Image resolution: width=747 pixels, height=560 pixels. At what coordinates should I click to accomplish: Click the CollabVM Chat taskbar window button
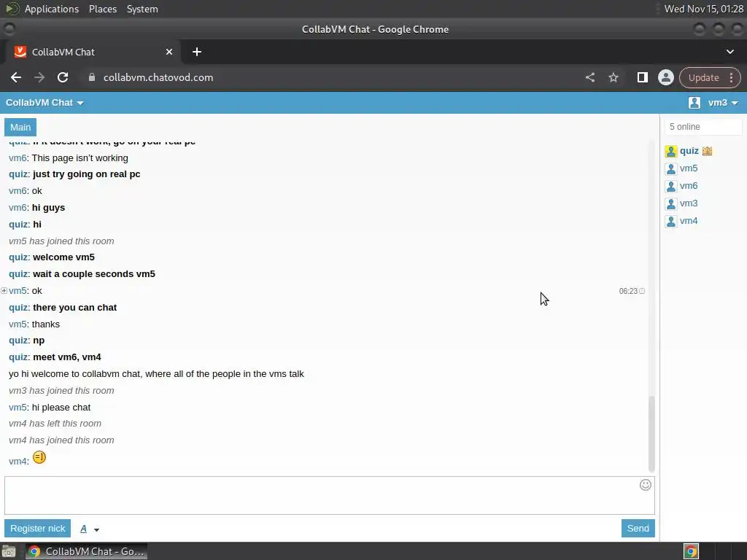click(86, 551)
